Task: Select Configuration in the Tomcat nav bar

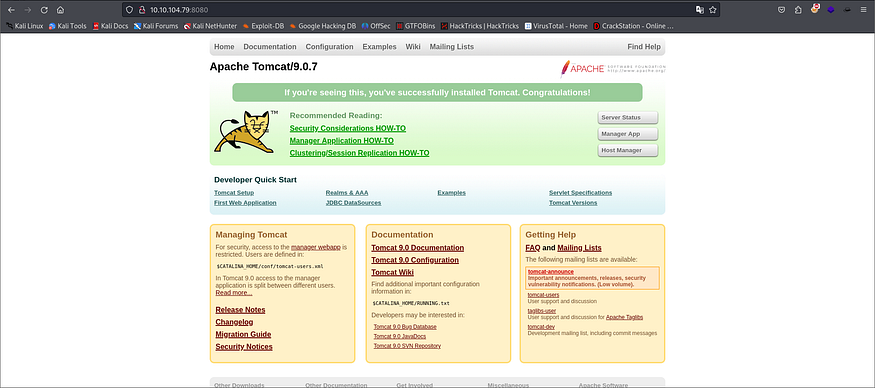Action: tap(329, 47)
